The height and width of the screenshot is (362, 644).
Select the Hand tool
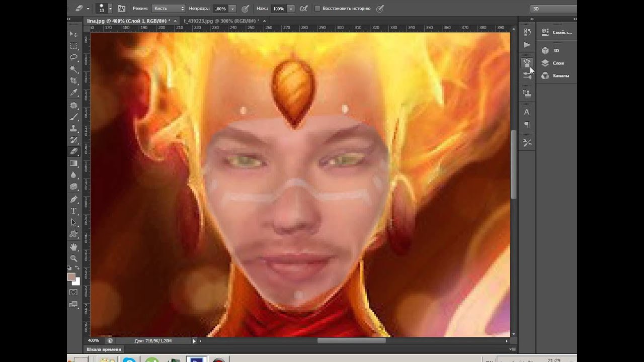point(73,246)
